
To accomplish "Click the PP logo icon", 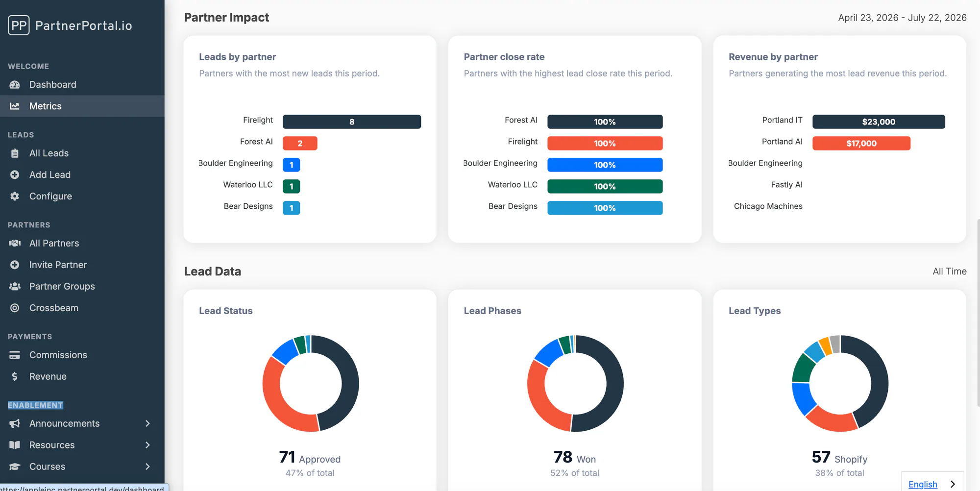I will pyautogui.click(x=19, y=25).
